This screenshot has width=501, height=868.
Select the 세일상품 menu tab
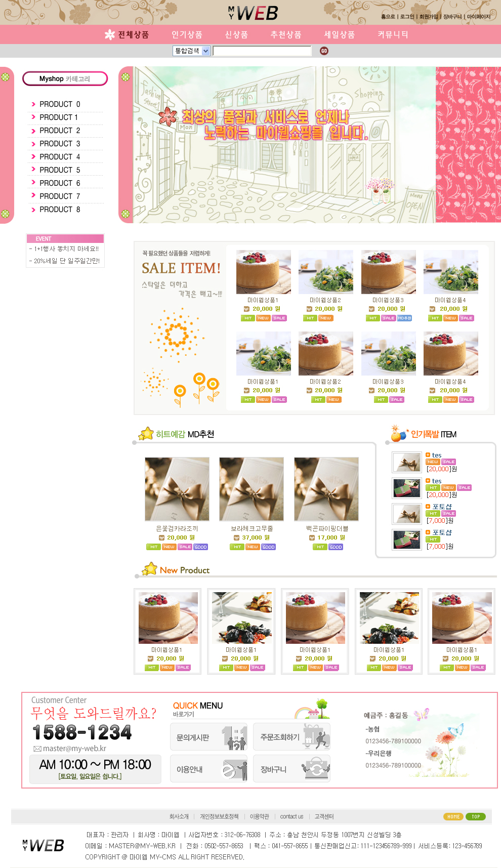(339, 34)
